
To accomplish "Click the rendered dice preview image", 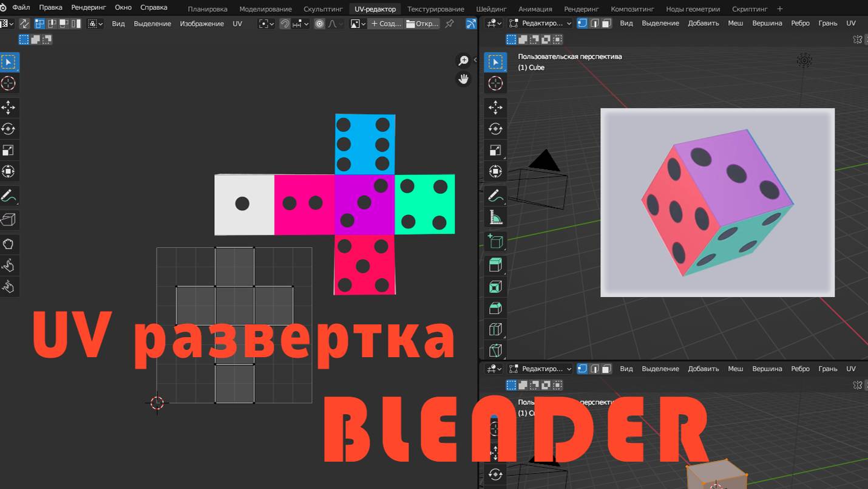I will [717, 202].
